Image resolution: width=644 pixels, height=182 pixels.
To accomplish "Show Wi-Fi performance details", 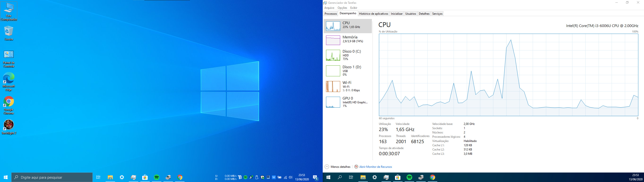I will click(348, 86).
